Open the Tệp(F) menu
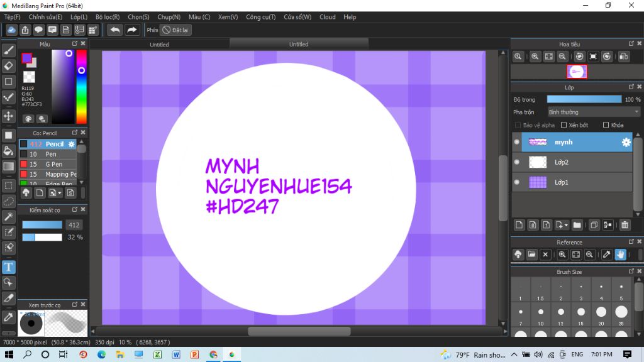644x362 pixels. point(13,17)
